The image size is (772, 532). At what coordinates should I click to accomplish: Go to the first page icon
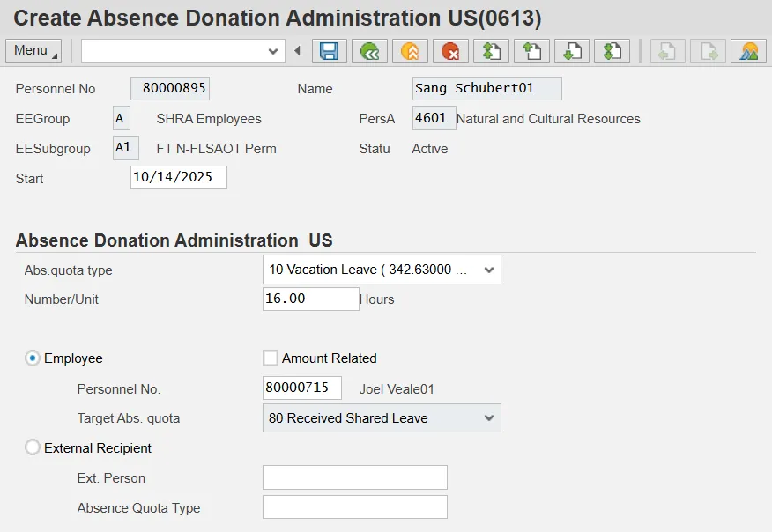click(491, 51)
